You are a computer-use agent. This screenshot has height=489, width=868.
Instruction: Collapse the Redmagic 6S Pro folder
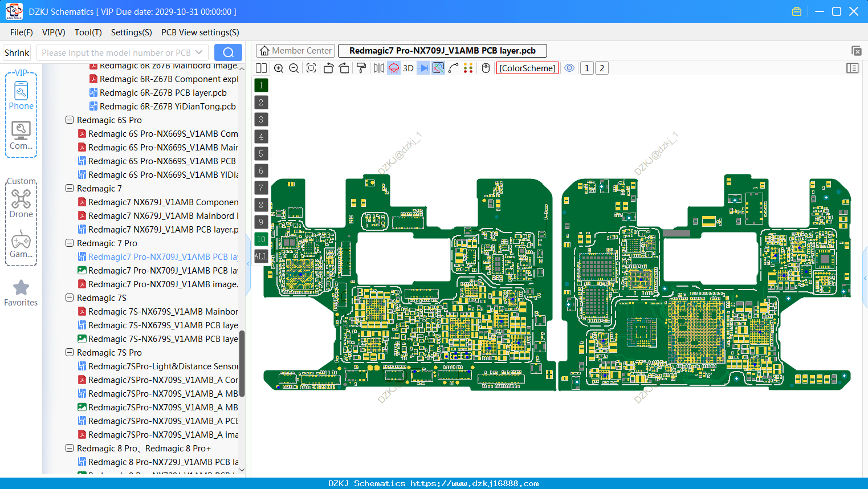pos(70,120)
